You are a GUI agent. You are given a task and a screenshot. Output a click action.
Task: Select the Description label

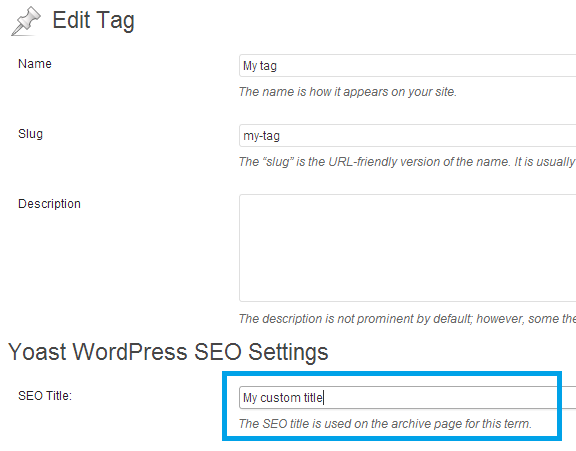pos(49,204)
